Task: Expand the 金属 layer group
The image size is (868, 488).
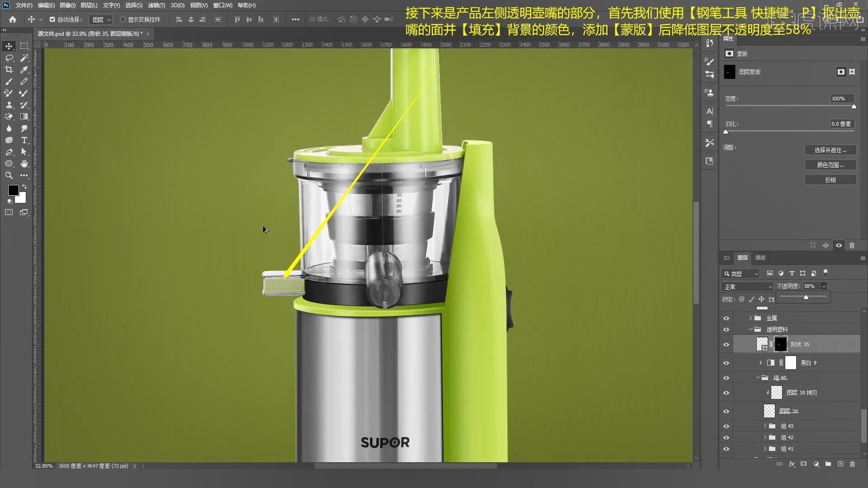Action: pyautogui.click(x=750, y=318)
